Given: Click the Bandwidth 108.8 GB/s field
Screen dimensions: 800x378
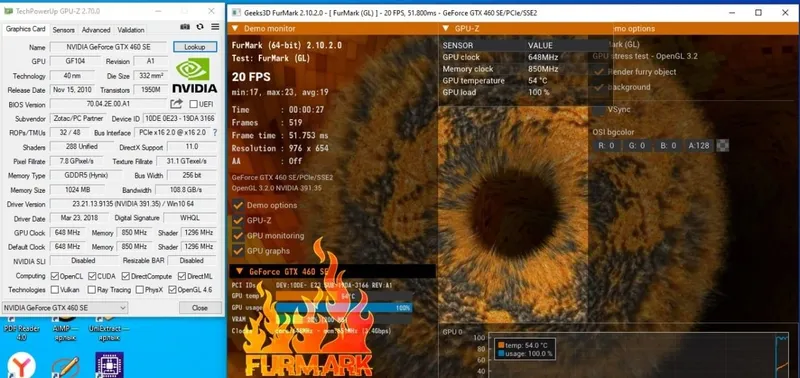Looking at the screenshot, I should 186,190.
